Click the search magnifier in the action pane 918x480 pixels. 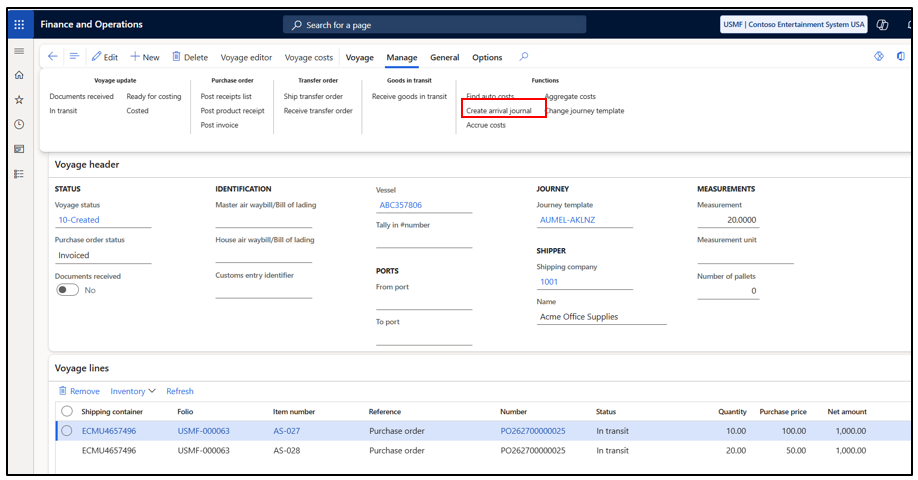click(523, 56)
